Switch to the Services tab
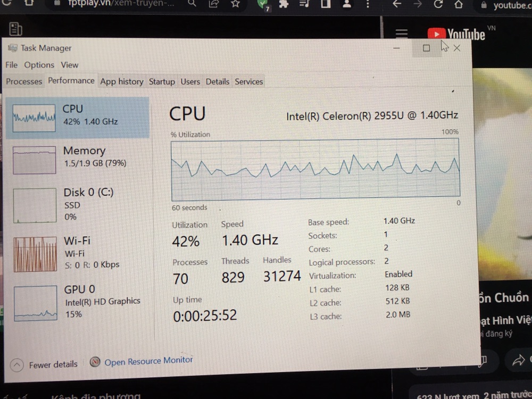 (x=248, y=81)
